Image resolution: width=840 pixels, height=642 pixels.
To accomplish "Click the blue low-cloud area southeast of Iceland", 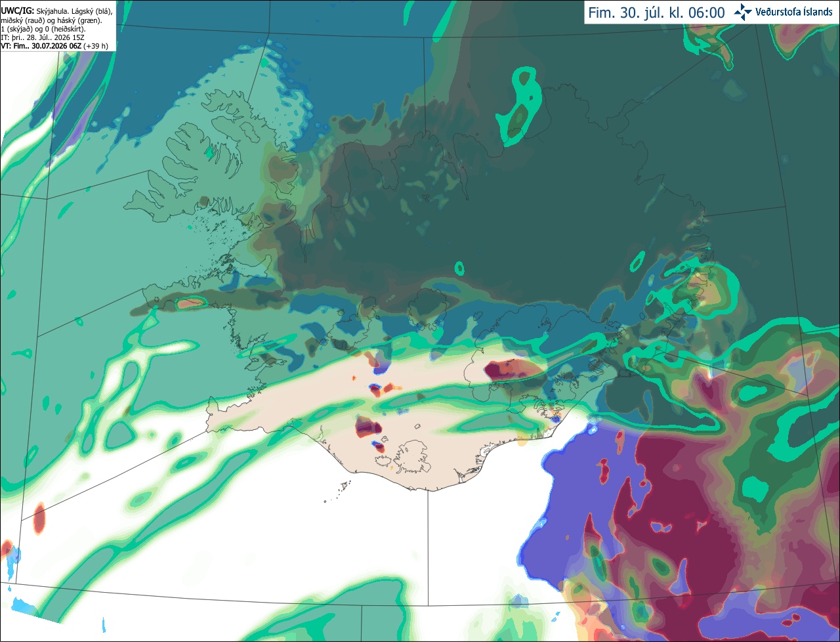I will point(564,505).
